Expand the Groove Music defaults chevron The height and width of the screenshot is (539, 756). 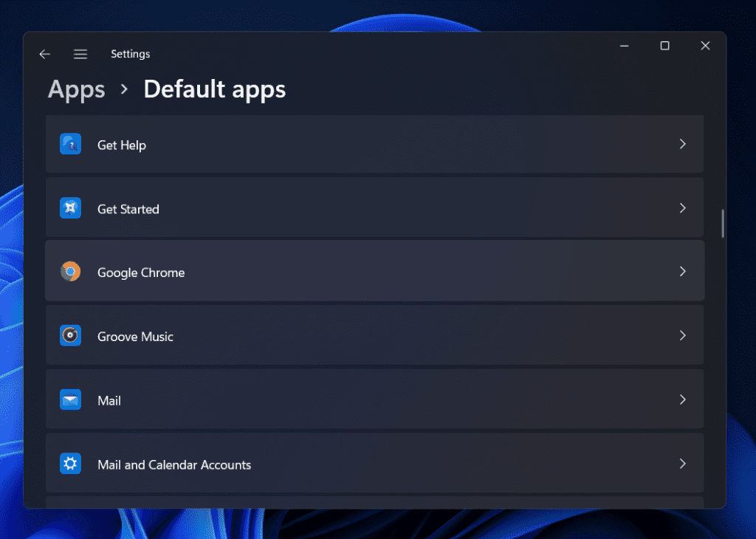(x=682, y=335)
